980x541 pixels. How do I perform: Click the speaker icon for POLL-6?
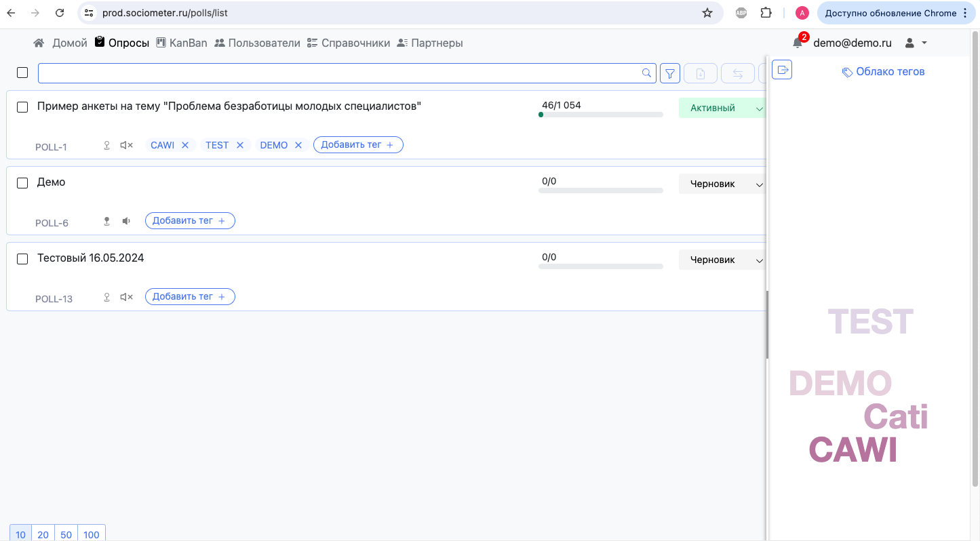pos(126,221)
